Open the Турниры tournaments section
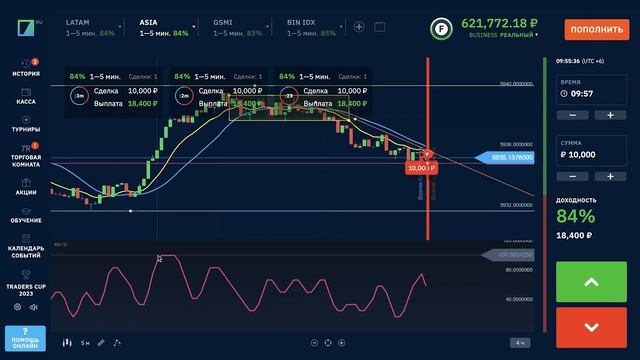This screenshot has width=640, height=360. 26,124
